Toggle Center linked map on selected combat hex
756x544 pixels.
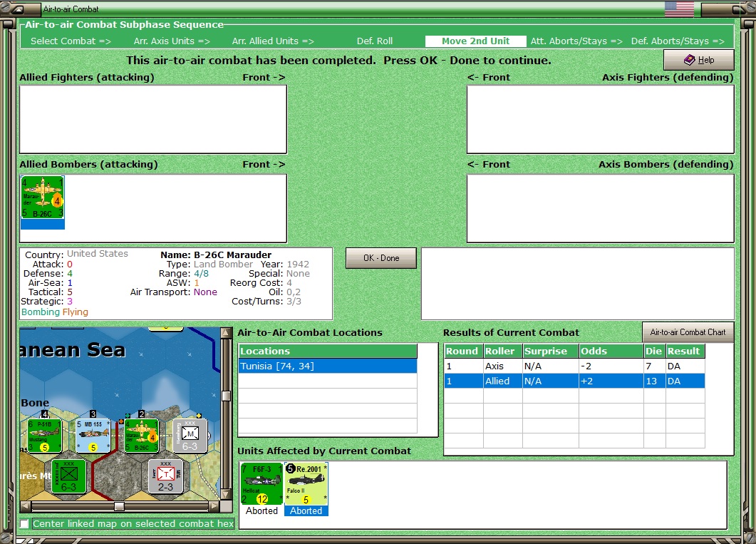24,524
